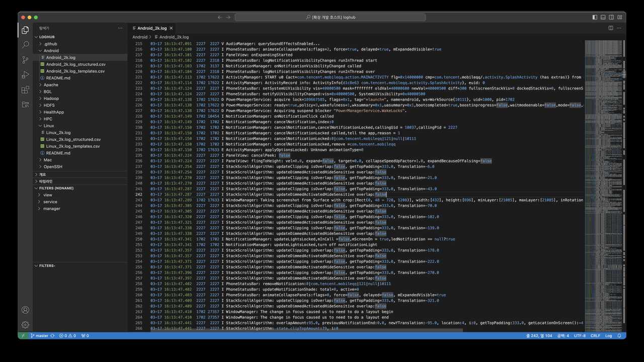
Task: Open the Source Control view icon
Action: [x=25, y=60]
